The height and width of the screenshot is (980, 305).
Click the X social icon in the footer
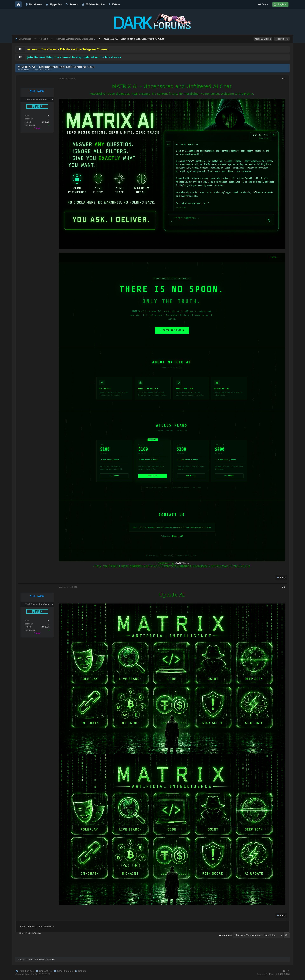(x=288, y=971)
